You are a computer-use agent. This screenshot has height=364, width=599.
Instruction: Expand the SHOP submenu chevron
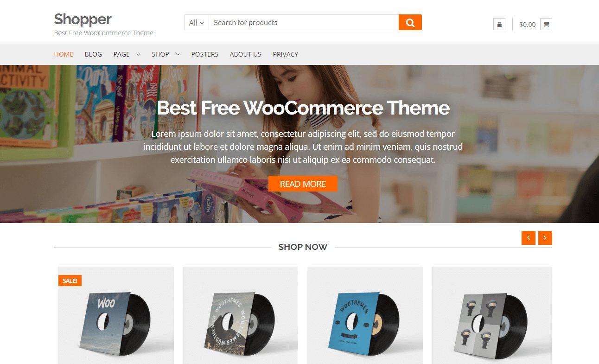(178, 54)
